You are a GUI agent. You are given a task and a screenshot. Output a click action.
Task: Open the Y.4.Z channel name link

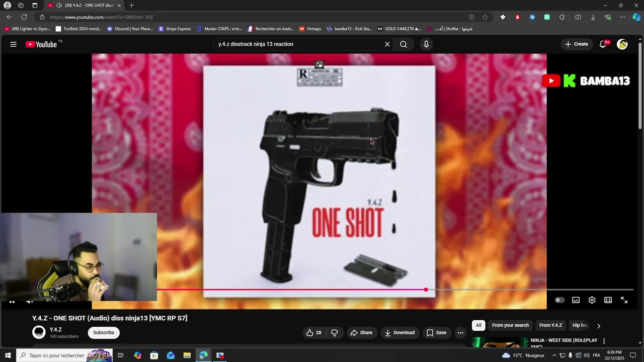click(x=56, y=329)
